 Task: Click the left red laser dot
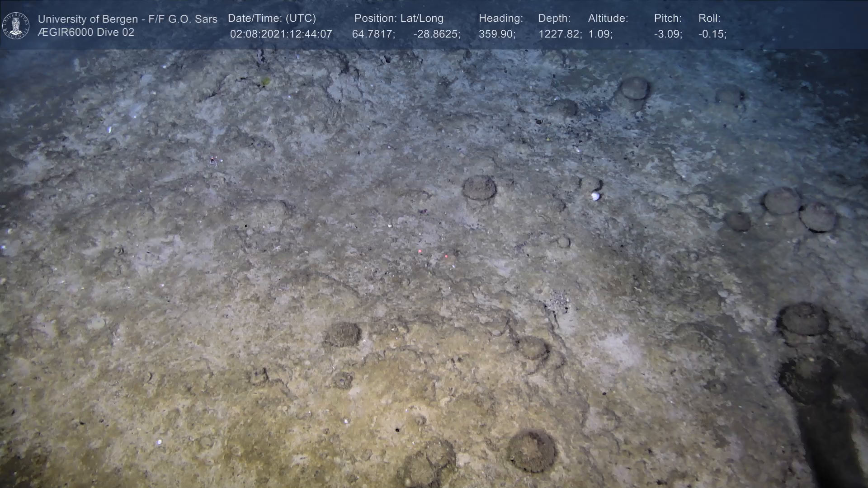coord(420,251)
